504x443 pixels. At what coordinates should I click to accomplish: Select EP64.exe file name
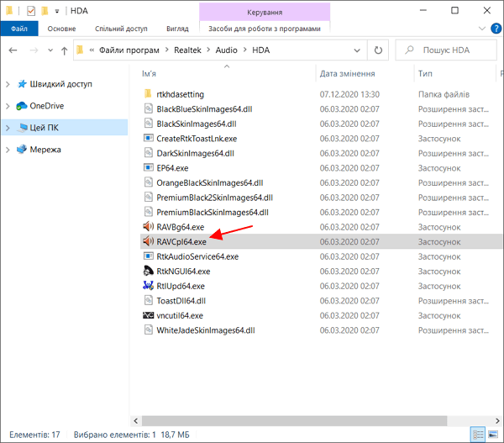[172, 168]
